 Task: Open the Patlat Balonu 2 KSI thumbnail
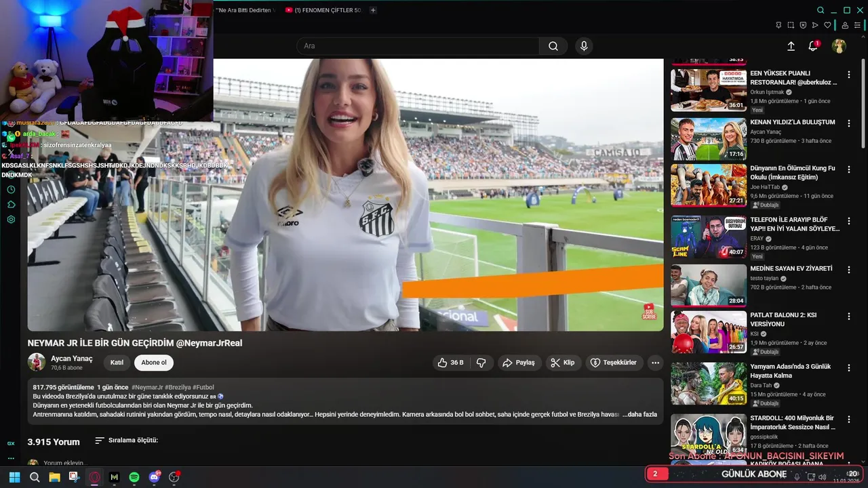pyautogui.click(x=709, y=332)
